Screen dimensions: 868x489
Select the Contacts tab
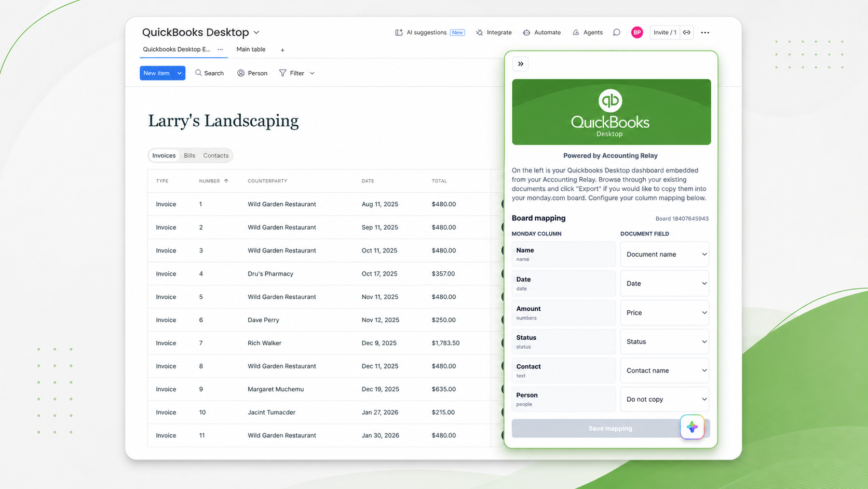click(216, 155)
